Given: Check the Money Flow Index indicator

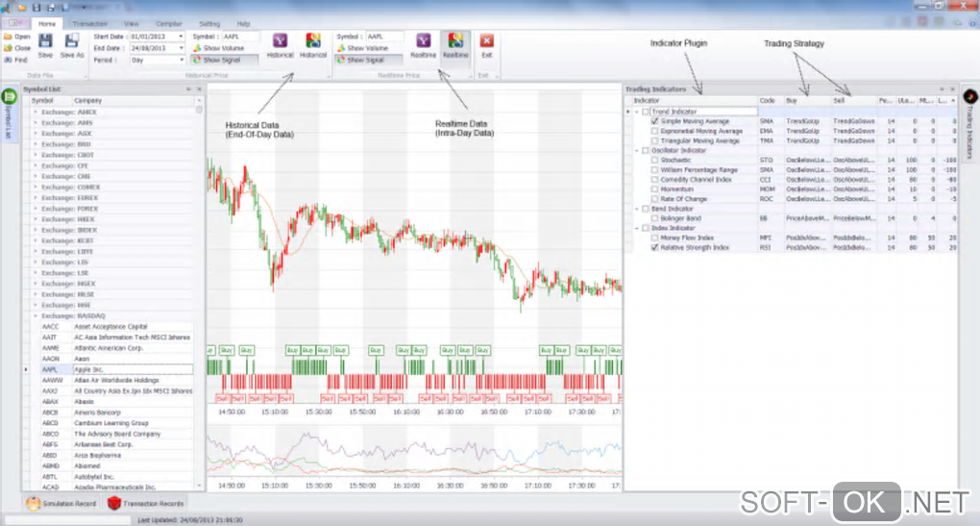Looking at the screenshot, I should click(655, 238).
